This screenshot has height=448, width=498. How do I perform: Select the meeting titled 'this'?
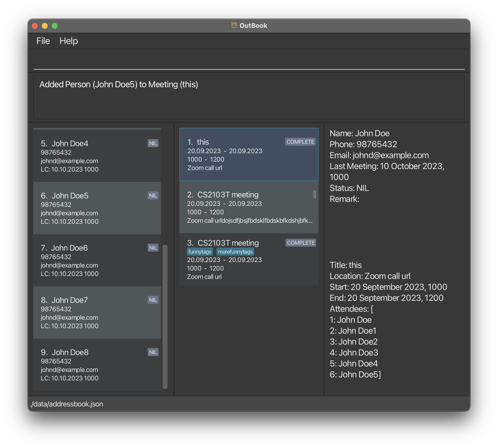249,155
